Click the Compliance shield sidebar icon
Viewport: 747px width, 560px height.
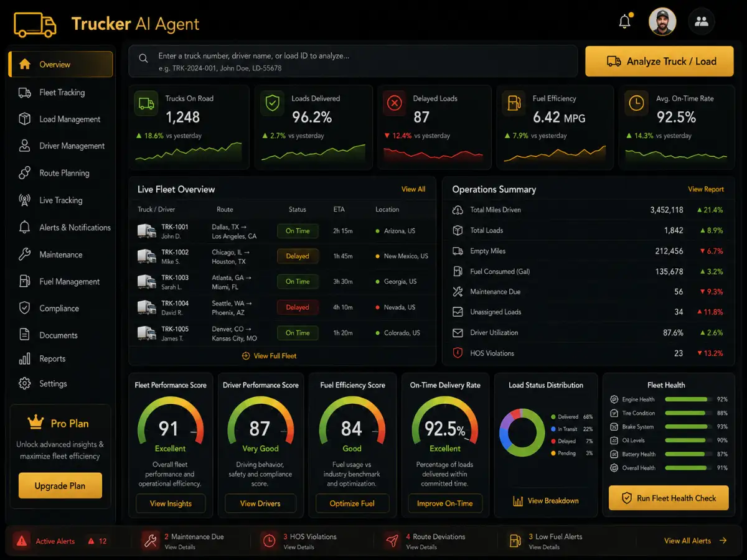pos(25,308)
